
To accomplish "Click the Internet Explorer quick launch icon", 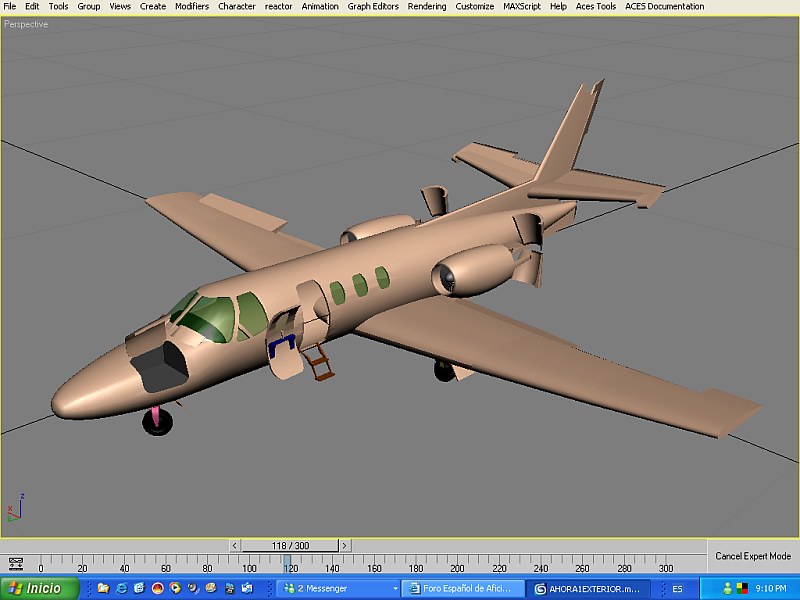I will tap(121, 588).
